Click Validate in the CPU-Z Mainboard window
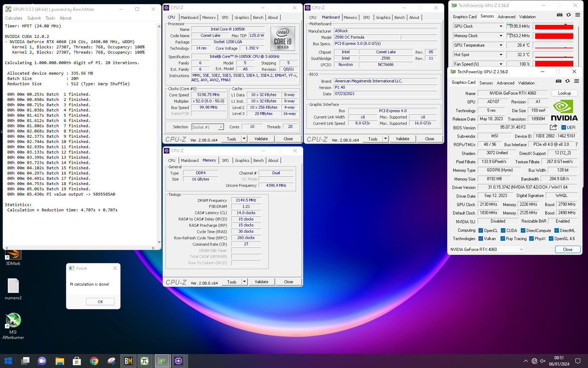 [402, 139]
